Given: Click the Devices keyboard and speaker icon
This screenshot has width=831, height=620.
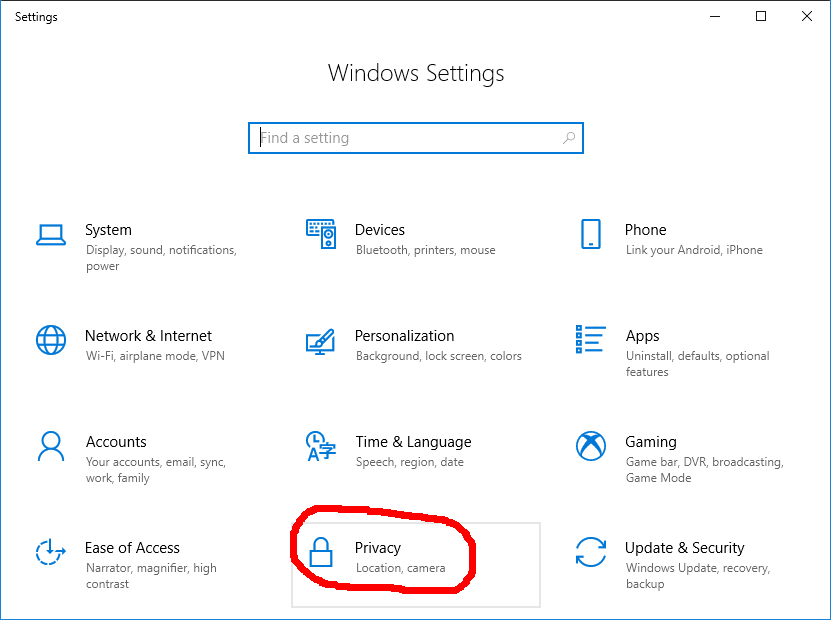Looking at the screenshot, I should pos(321,234).
